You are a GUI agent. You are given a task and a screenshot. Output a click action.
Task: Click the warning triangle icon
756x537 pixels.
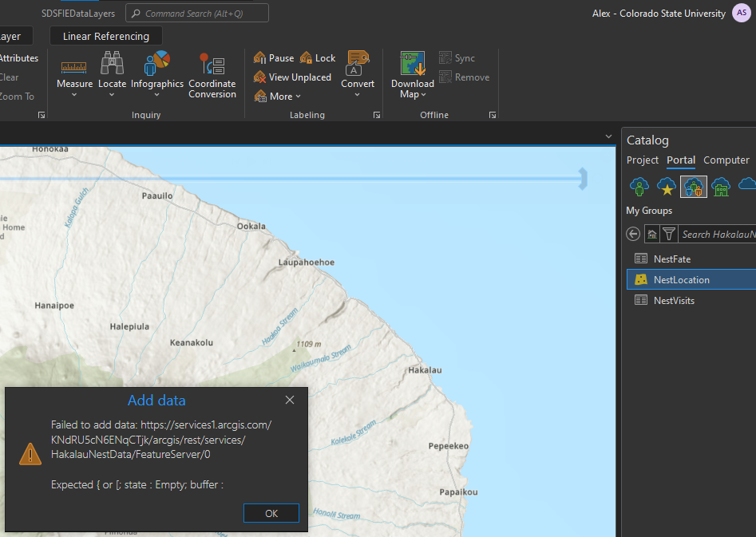[30, 453]
